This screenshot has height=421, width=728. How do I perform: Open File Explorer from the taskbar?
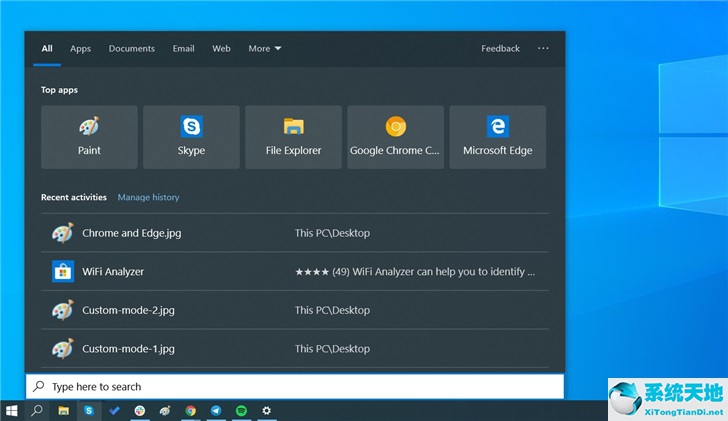point(63,410)
